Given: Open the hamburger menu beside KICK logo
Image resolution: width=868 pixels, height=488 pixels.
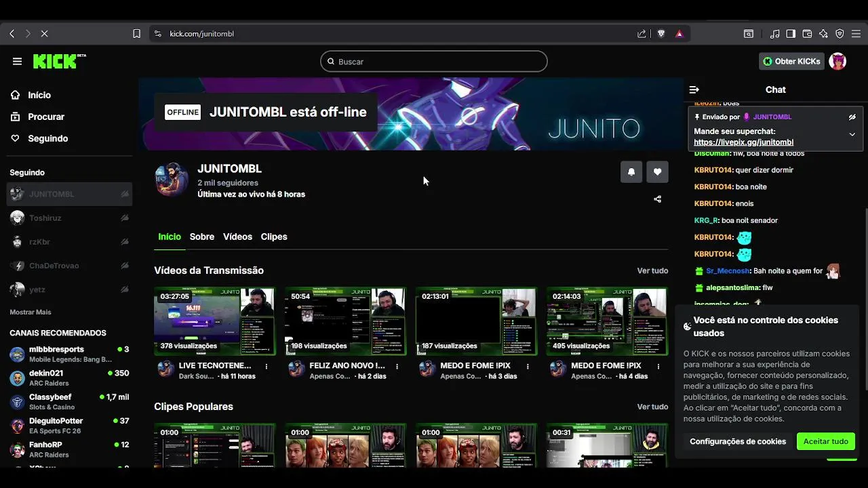Looking at the screenshot, I should click(x=17, y=61).
